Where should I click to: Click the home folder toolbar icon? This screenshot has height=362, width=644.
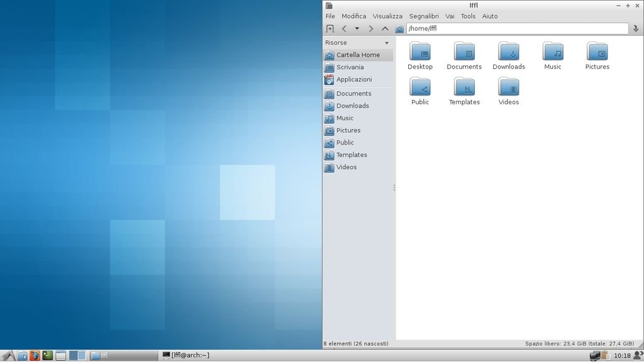click(x=399, y=29)
